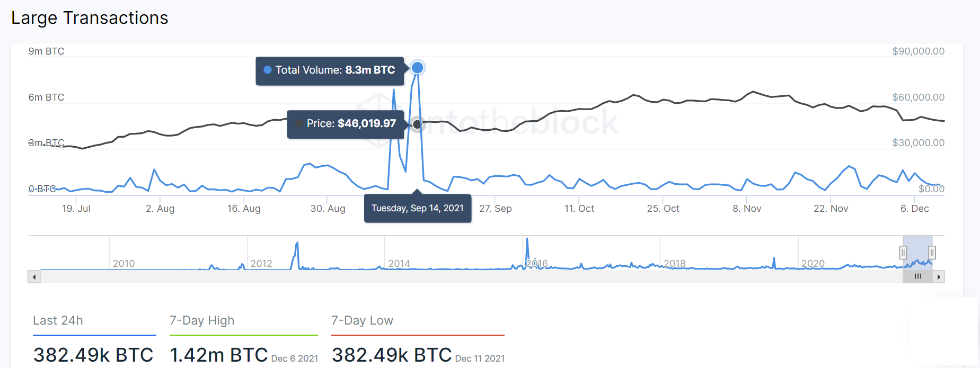980x368 pixels.
Task: Click the scrollbar thumb grip in navigator
Action: pyautogui.click(x=918, y=276)
